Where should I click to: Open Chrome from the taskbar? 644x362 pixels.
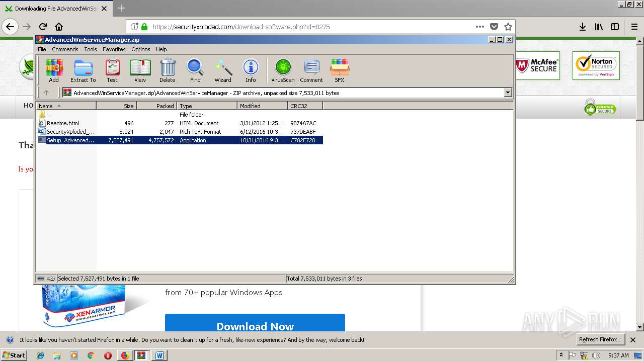tap(91, 355)
